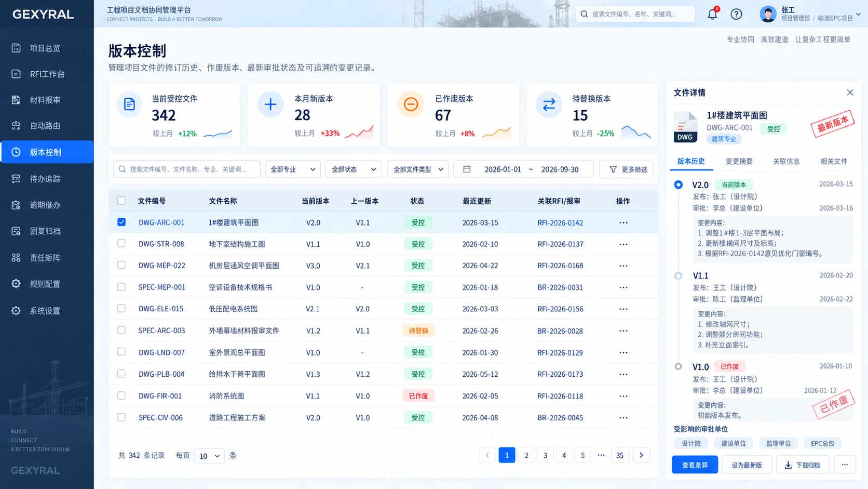Image resolution: width=868 pixels, height=489 pixels.
Task: Close the 文件详情 panel
Action: tap(850, 92)
